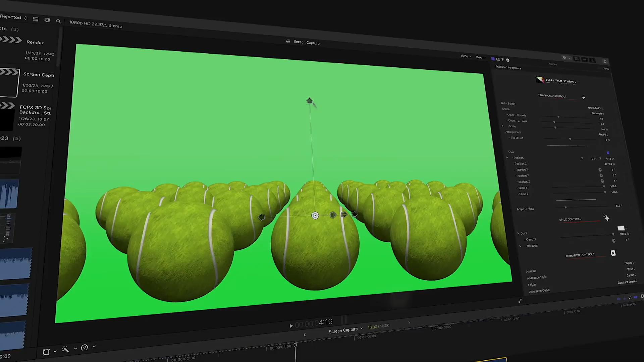Open the info inspector tab
644x362 pixels.
(x=508, y=60)
